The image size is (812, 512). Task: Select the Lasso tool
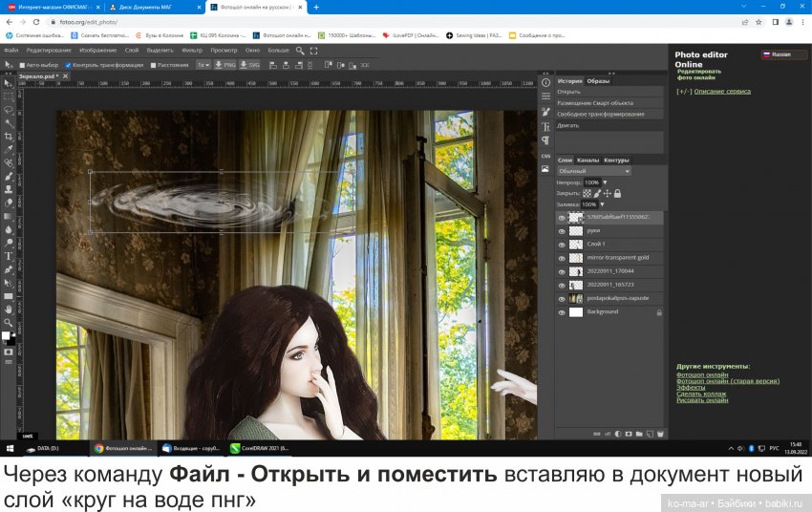pyautogui.click(x=9, y=110)
